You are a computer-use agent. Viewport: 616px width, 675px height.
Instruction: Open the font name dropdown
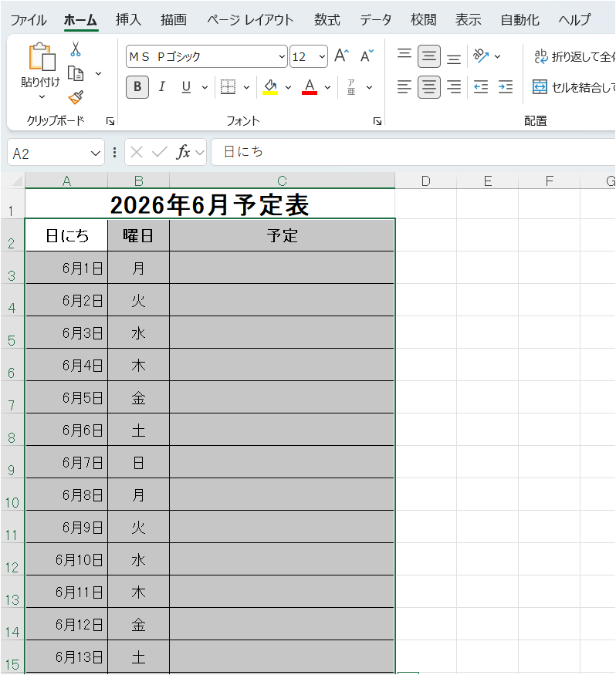tap(282, 56)
